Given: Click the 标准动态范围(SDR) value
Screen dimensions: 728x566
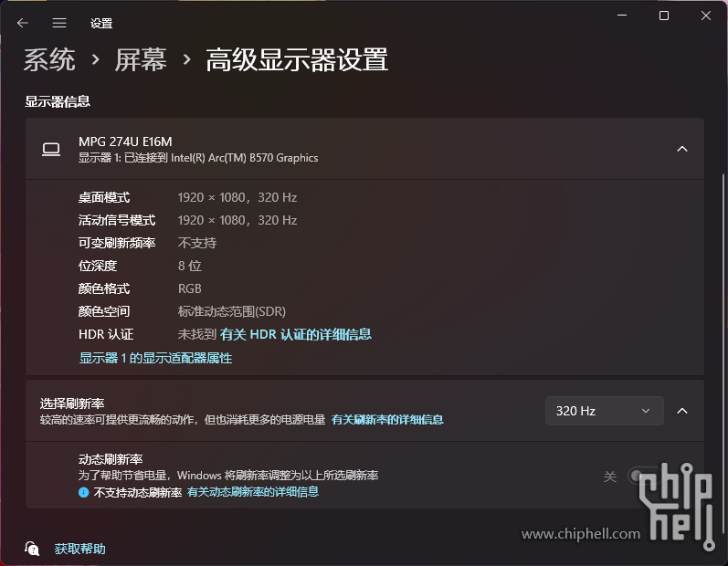Looking at the screenshot, I should tap(232, 311).
